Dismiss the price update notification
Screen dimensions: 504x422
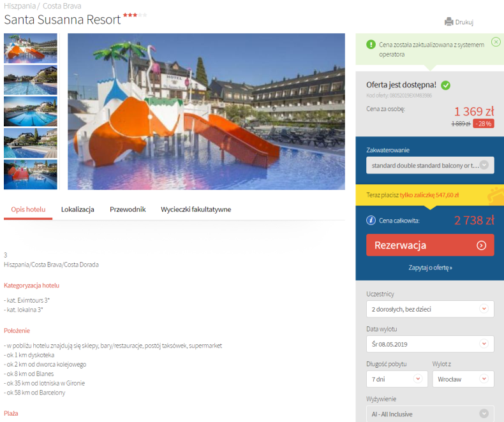pyautogui.click(x=496, y=41)
